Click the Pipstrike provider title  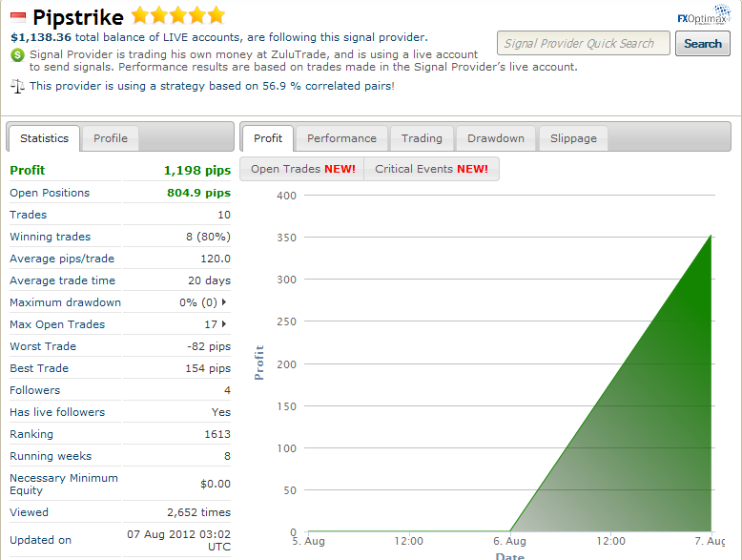point(78,17)
